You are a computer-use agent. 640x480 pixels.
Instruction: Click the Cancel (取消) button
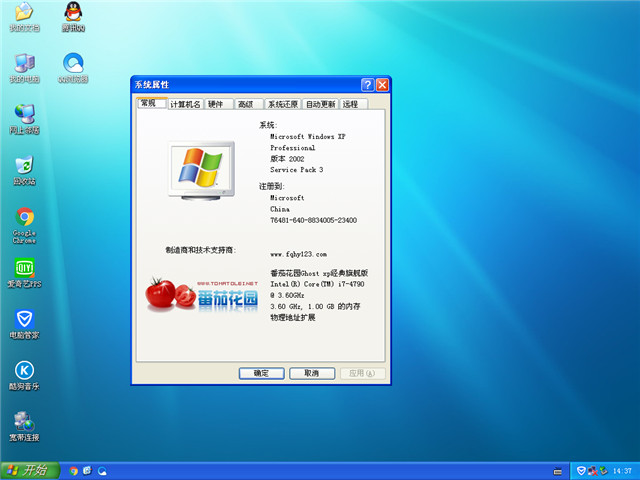(312, 373)
